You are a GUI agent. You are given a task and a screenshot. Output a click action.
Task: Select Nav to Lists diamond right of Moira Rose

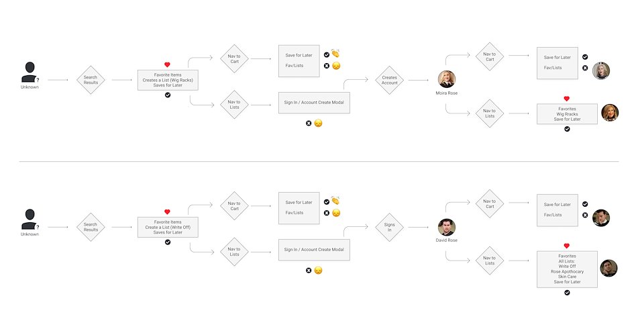pos(490,113)
